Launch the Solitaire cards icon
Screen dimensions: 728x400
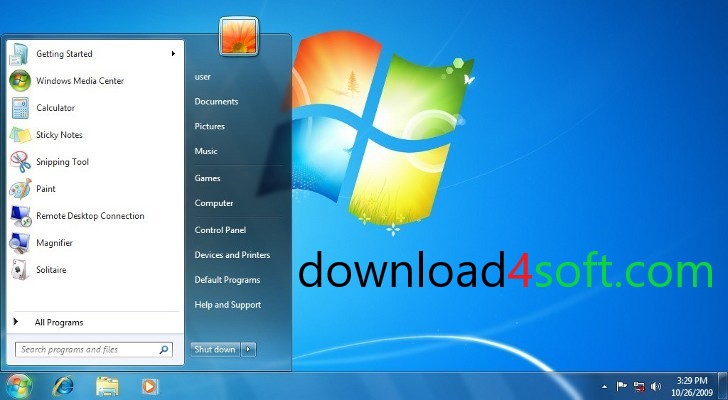point(20,270)
